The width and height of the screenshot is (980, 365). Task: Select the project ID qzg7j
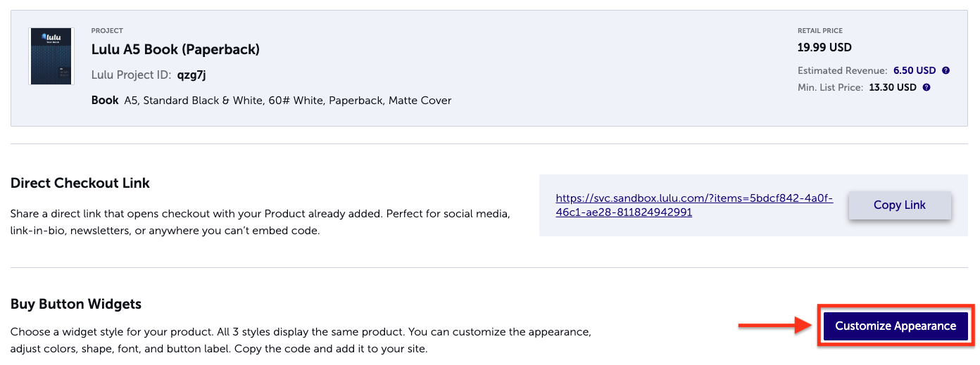pos(191,75)
